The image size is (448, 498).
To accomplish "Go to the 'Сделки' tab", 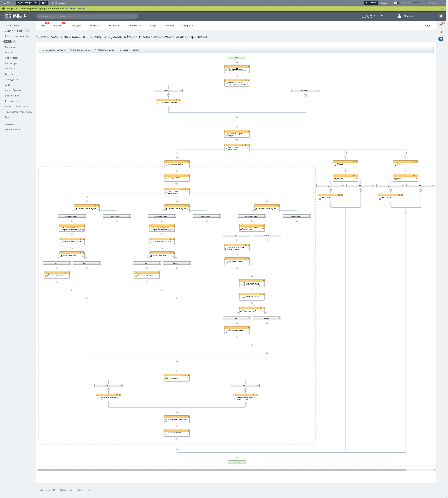I will (58, 26).
